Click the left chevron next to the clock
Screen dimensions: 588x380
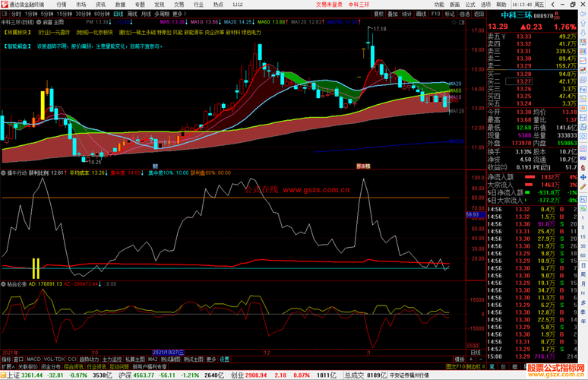click(553, 5)
